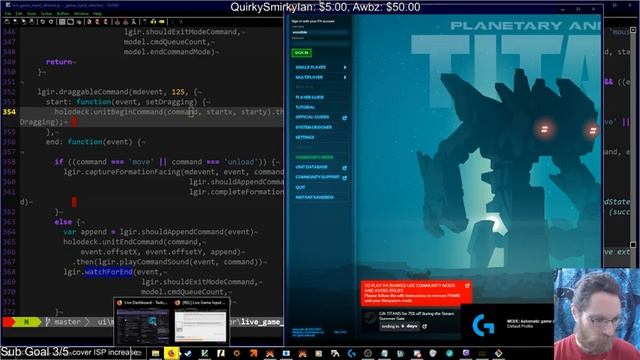
Task: Click the green SIGN IN button
Action: coord(302,53)
